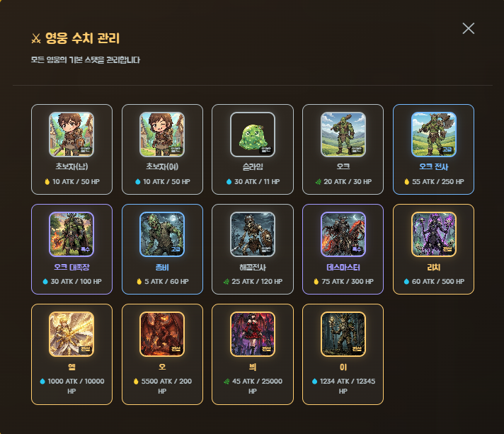
Task: Select the red dragon 오 portrait
Action: pyautogui.click(x=162, y=334)
